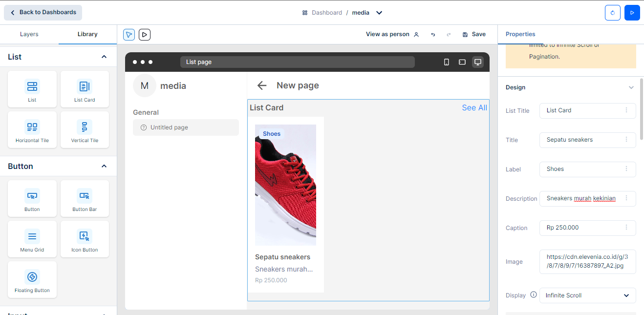Click the Caption input field
Viewport: 644px width, 315px height.
tap(581, 228)
